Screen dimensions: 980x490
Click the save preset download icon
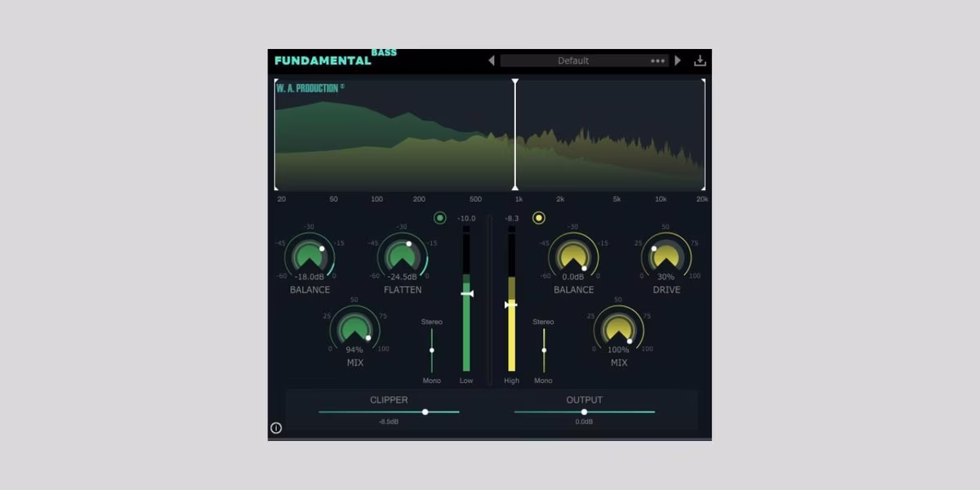[x=701, y=60]
